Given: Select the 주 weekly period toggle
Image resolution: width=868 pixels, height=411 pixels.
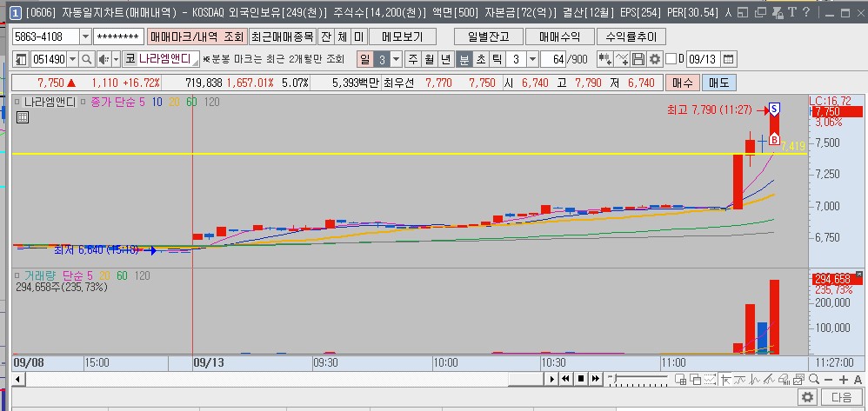Looking at the screenshot, I should [x=413, y=59].
